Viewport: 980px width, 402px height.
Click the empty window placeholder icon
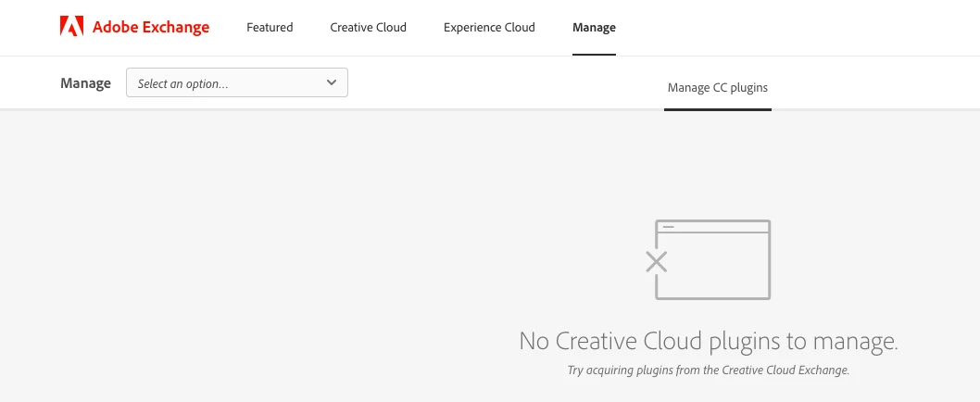708,259
